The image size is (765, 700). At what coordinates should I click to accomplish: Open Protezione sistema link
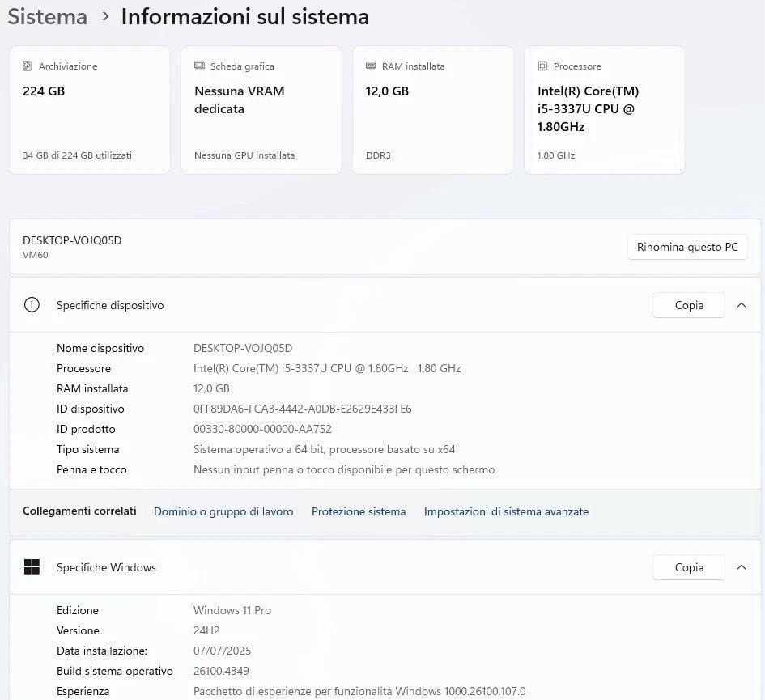click(x=359, y=511)
